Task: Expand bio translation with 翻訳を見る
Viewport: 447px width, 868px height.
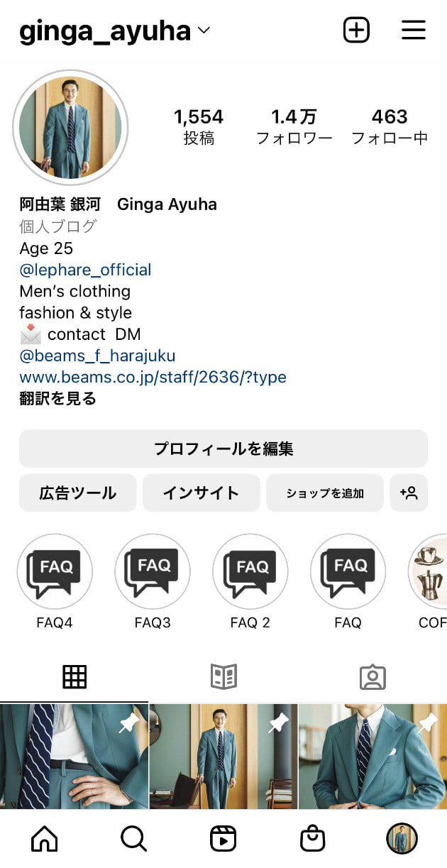Action: [57, 399]
